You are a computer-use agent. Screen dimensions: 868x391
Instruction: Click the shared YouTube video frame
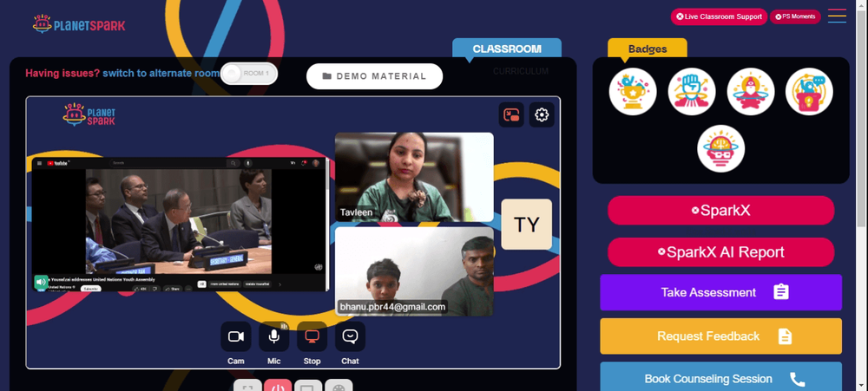[179, 221]
